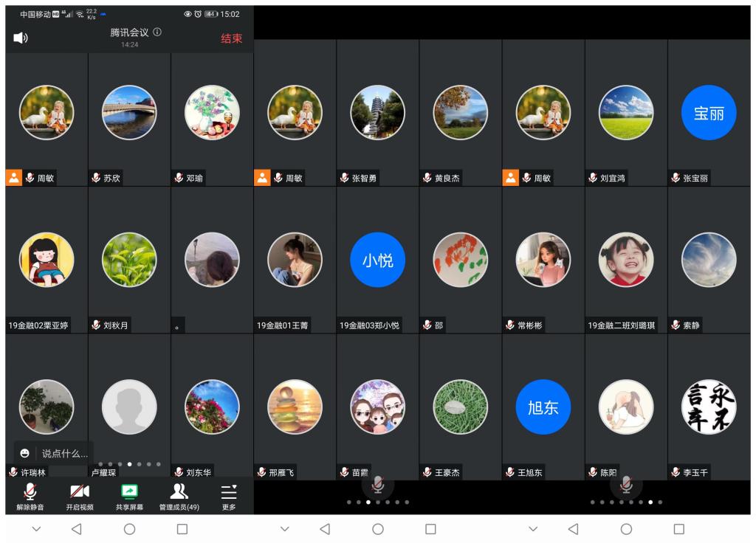Click the 说点什么... chat input field

click(64, 453)
